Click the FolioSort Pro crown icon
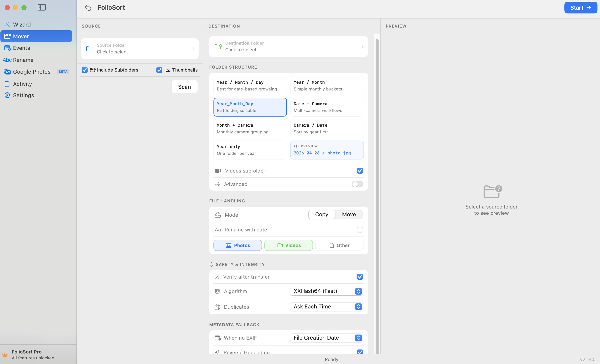 5,355
